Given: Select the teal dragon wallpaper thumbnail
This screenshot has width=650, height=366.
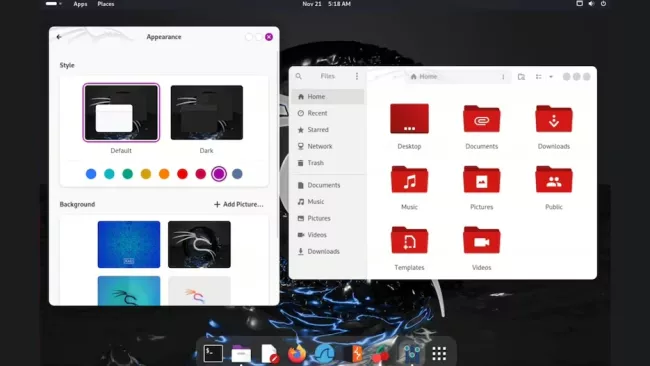Looking at the screenshot, I should [x=129, y=291].
